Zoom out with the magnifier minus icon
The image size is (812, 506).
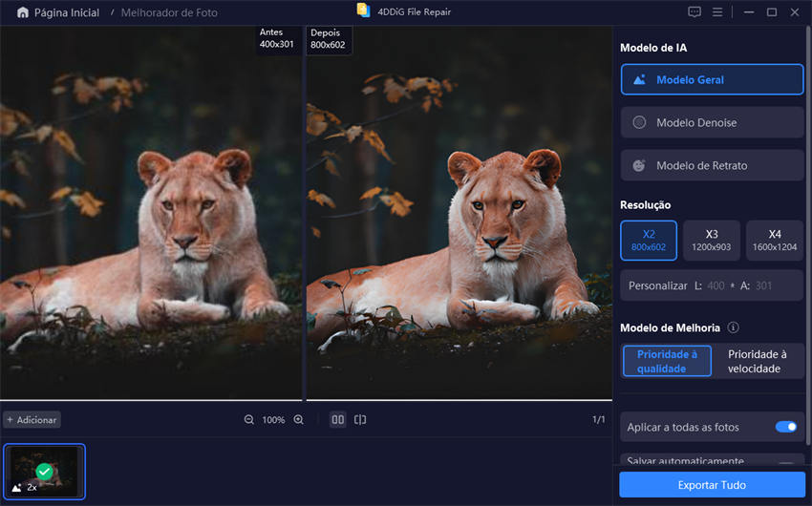249,420
